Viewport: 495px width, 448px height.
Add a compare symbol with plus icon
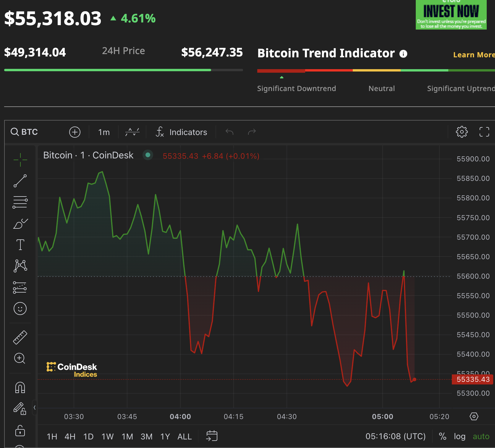(x=75, y=132)
